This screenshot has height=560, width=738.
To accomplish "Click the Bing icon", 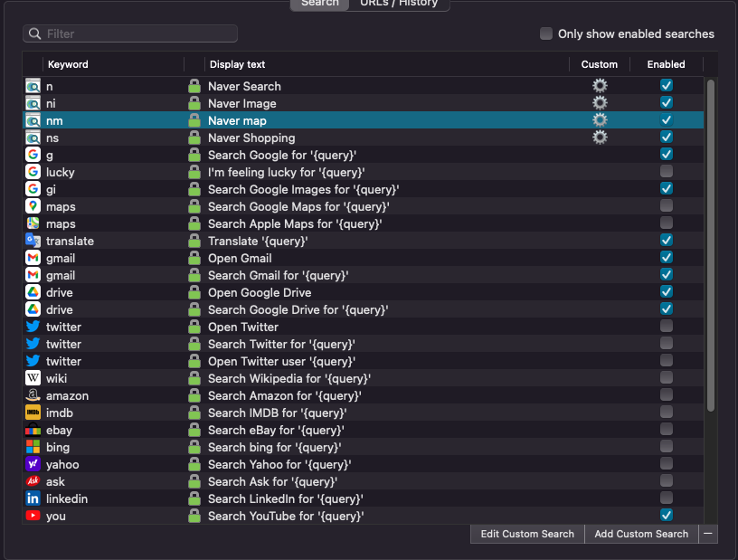I will (33, 448).
